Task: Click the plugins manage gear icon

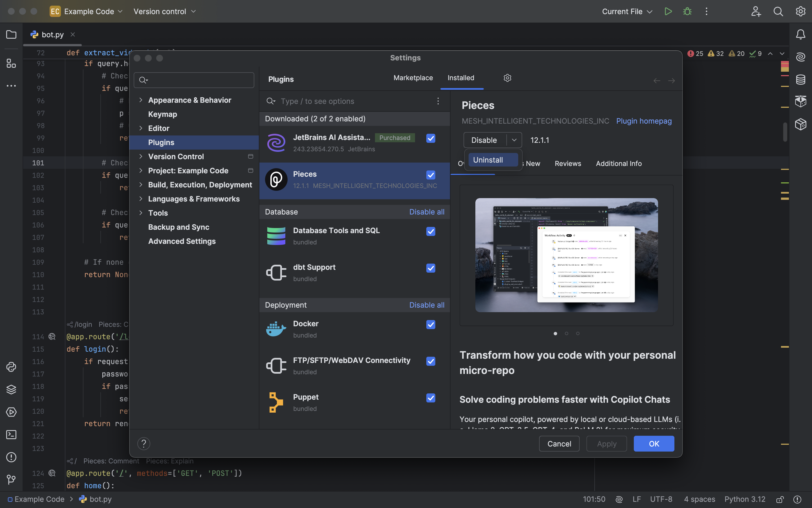Action: 507,78
